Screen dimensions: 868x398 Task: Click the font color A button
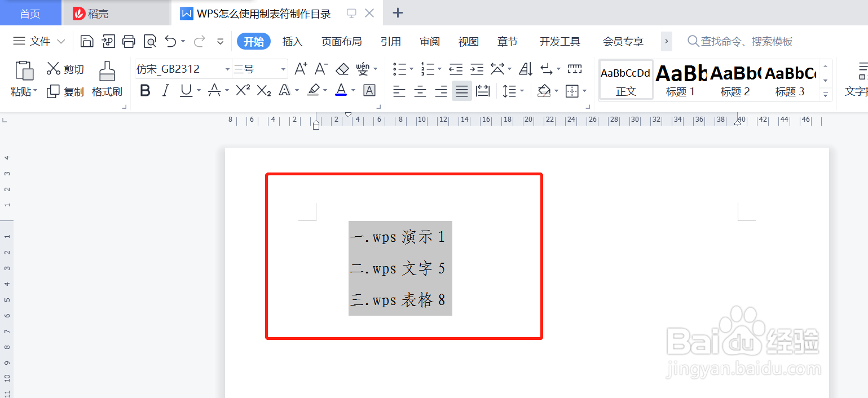(x=341, y=90)
